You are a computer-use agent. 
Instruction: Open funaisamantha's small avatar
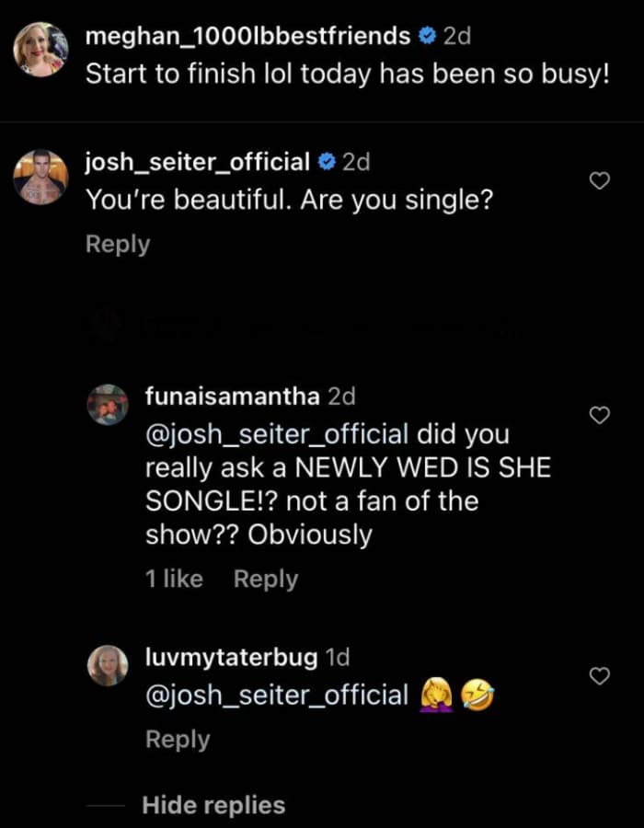point(108,405)
